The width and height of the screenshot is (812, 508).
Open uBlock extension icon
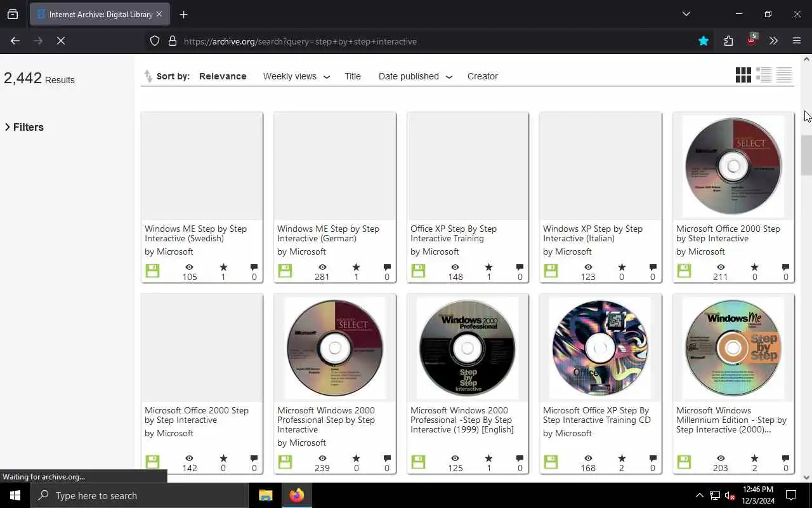coord(751,40)
